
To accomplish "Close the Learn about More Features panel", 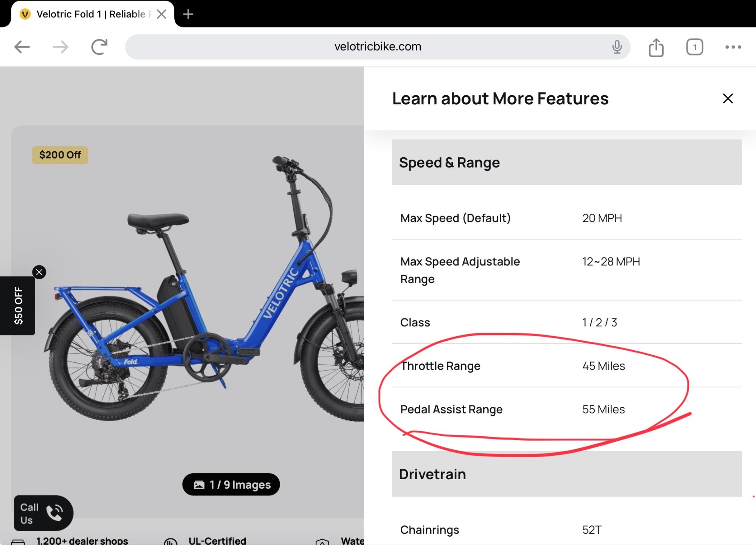I will pyautogui.click(x=728, y=98).
